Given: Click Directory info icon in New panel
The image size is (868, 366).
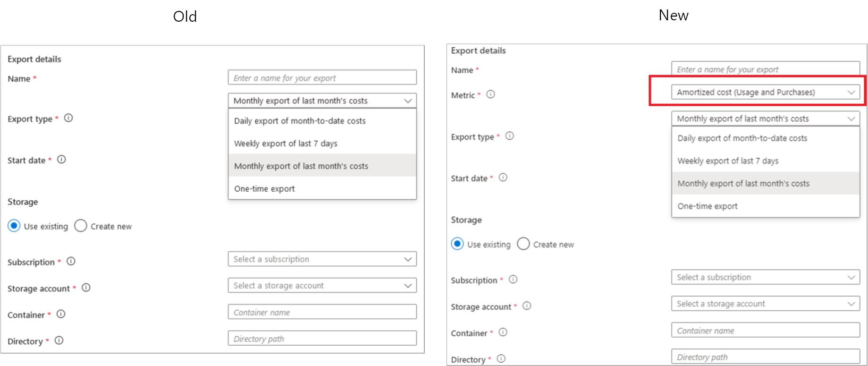Looking at the screenshot, I should pos(501,359).
